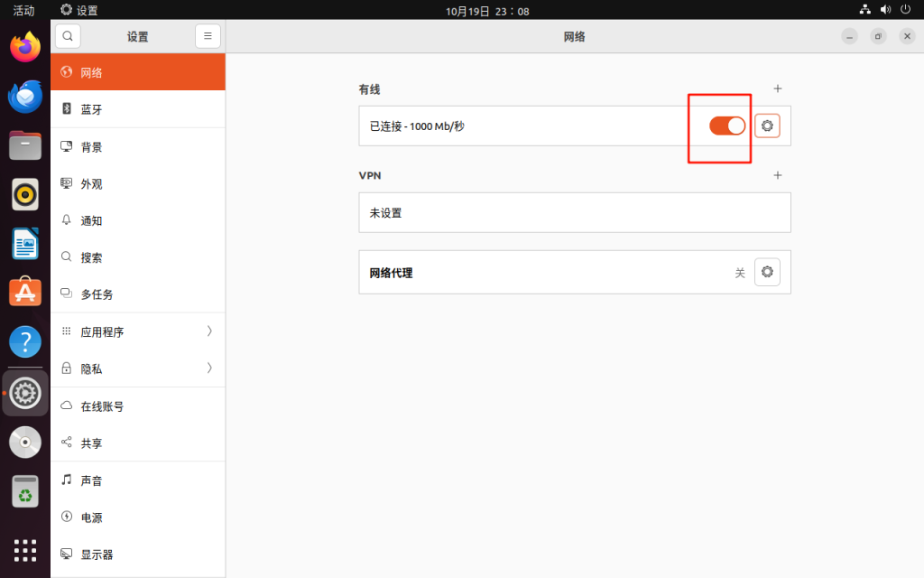
Task: Open the Settings hamburger menu
Action: click(x=208, y=36)
